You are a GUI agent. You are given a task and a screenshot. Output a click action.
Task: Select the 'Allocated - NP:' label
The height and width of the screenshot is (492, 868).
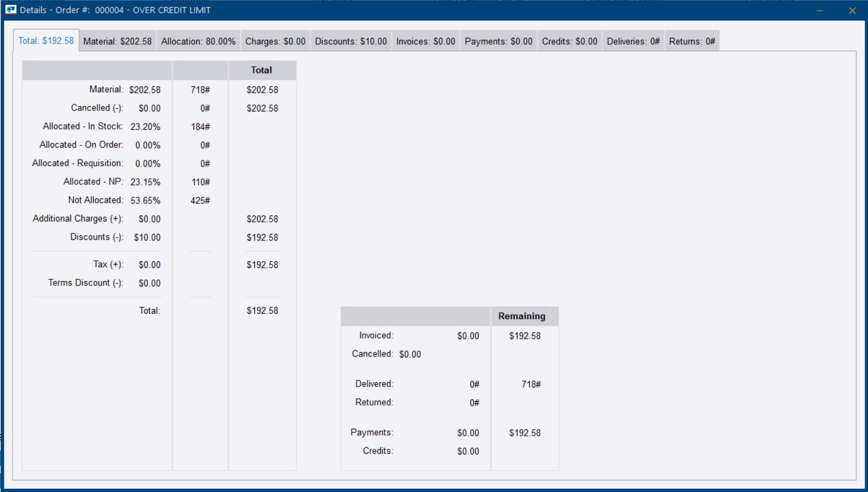[94, 181]
